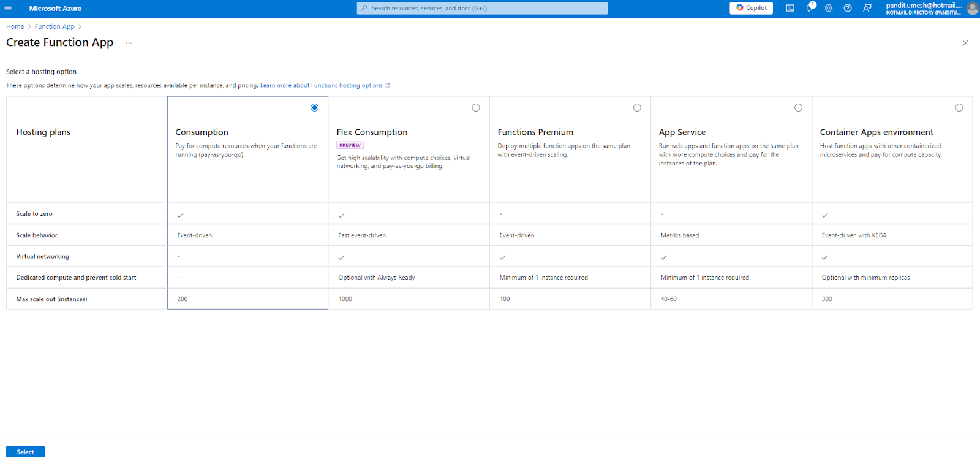
Task: Click the Max scale out (instances) label
Action: [52, 299]
